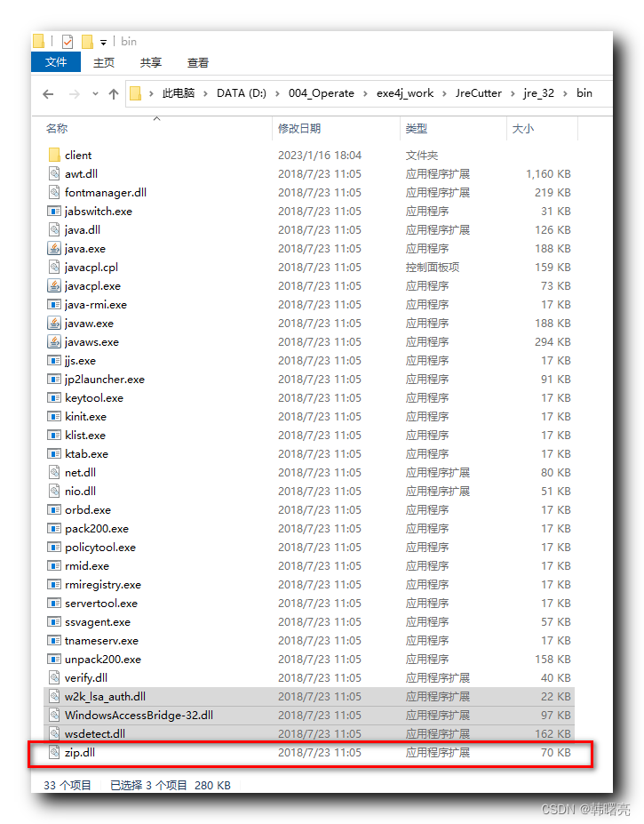Select nio.dll file name
Image resolution: width=644 pixels, height=824 pixels.
pyautogui.click(x=80, y=491)
